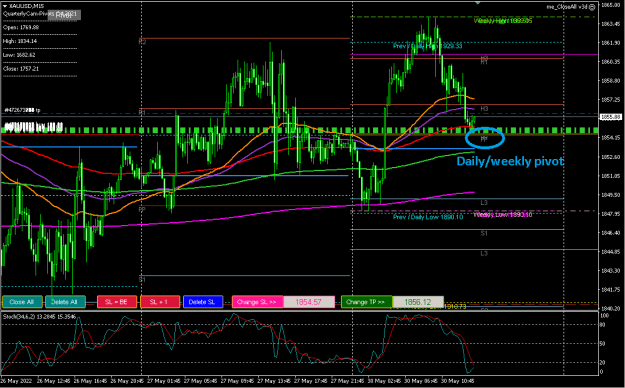Select the 'Open: 1769.88' label
This screenshot has width=625, height=388.
[21, 28]
